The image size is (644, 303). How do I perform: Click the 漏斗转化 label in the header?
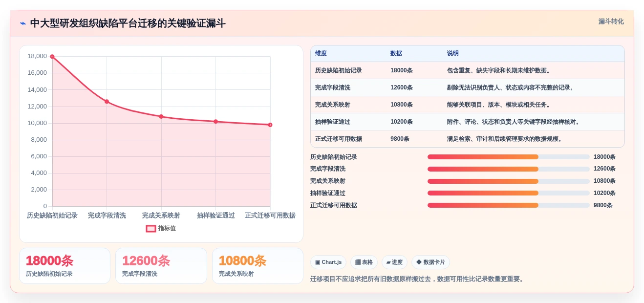[611, 22]
